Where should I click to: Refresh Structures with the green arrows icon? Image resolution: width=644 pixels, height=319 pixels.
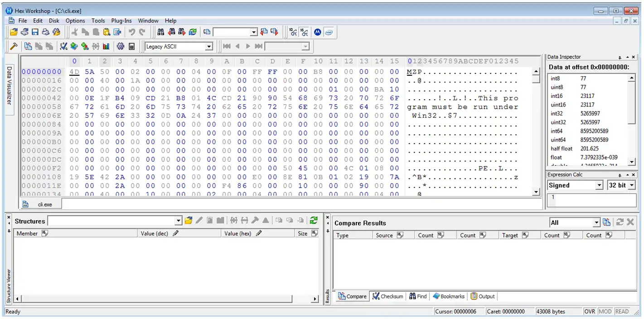[314, 221]
